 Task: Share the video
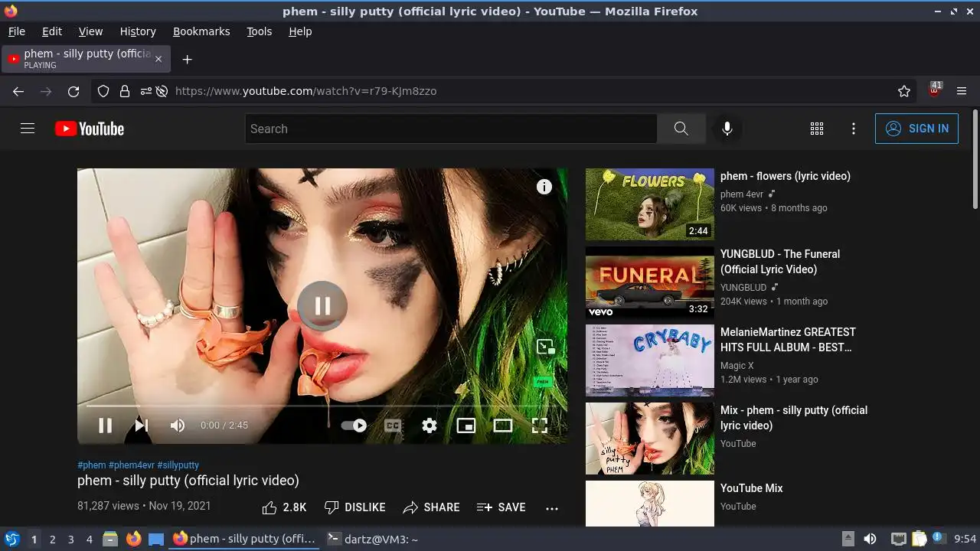click(432, 507)
